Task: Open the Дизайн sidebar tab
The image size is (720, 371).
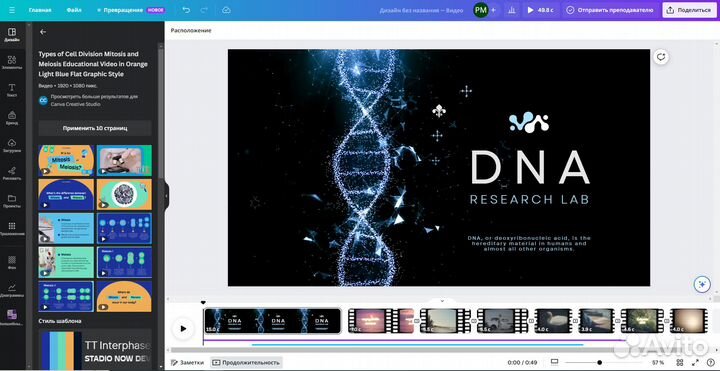Action: click(12, 34)
